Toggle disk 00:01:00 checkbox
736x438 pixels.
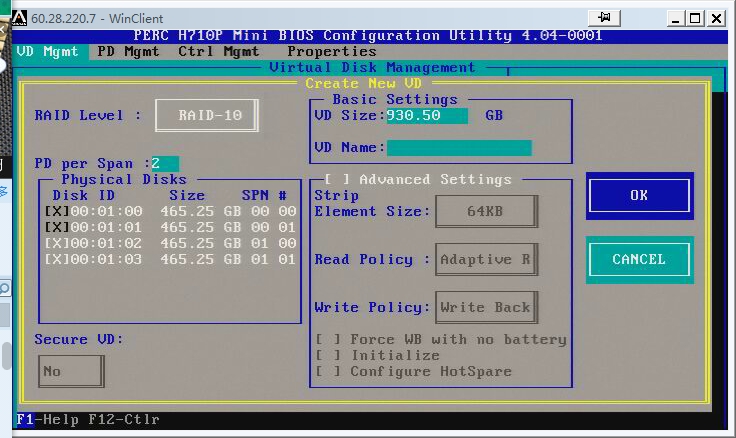tap(57, 211)
